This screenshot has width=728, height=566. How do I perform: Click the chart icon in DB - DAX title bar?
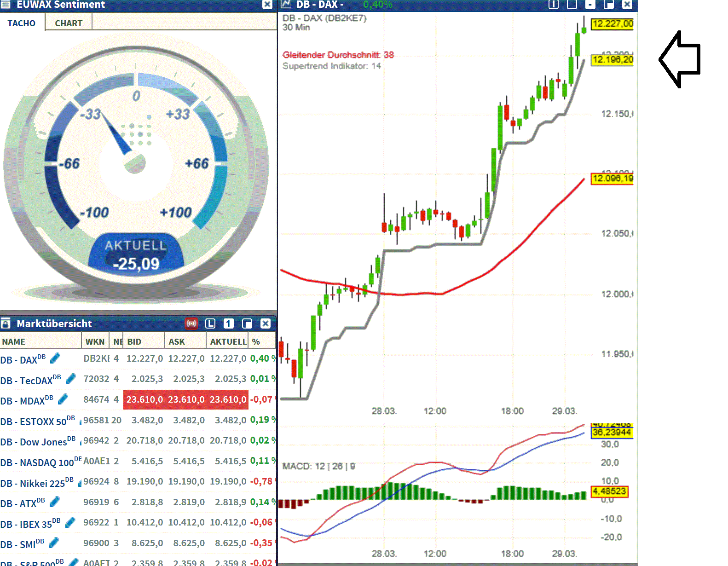(x=286, y=4)
